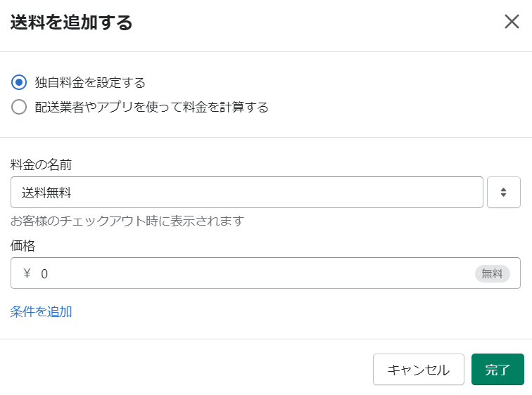Close the 送料を追加する dialog with X
The image size is (532, 395).
[512, 22]
